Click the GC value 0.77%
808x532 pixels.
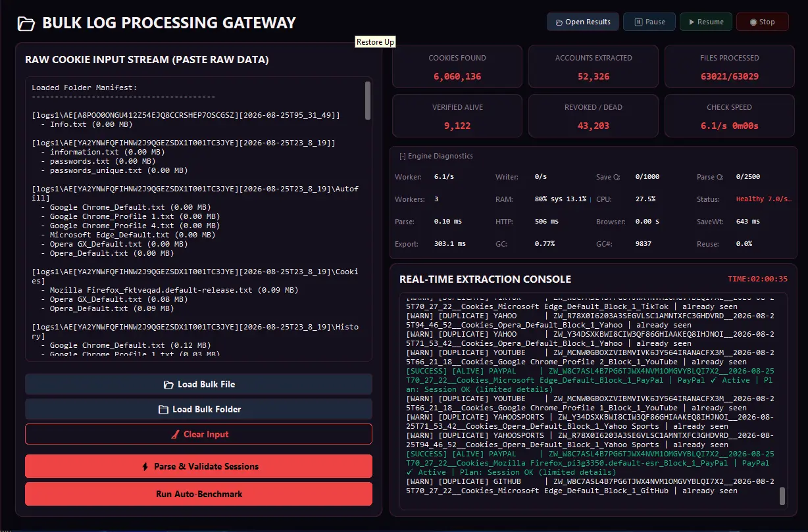pyautogui.click(x=544, y=244)
